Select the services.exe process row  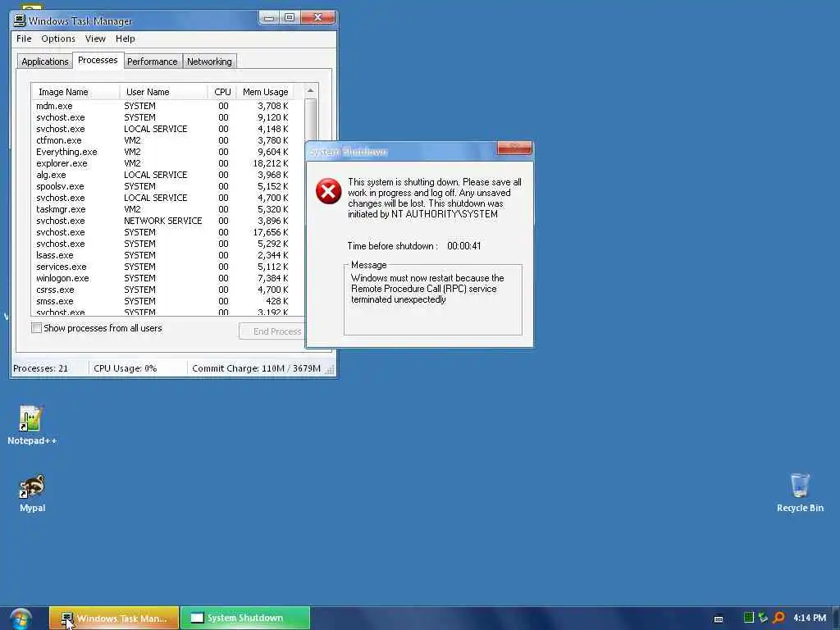(x=162, y=267)
